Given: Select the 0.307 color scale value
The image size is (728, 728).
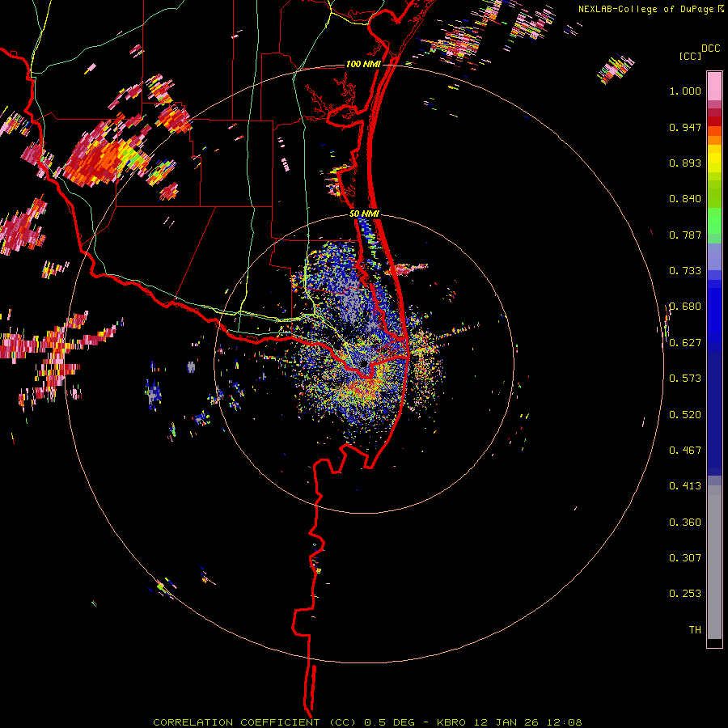Looking at the screenshot, I should (x=685, y=558).
